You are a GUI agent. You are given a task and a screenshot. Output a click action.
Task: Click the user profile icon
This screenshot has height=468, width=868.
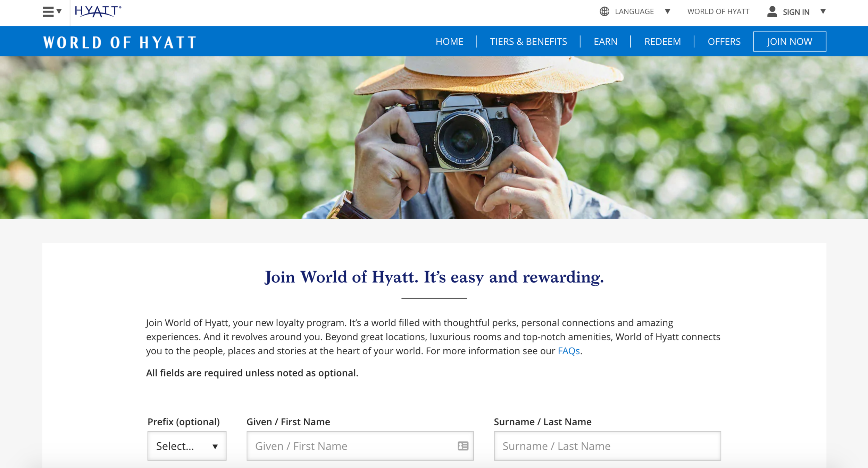point(771,11)
